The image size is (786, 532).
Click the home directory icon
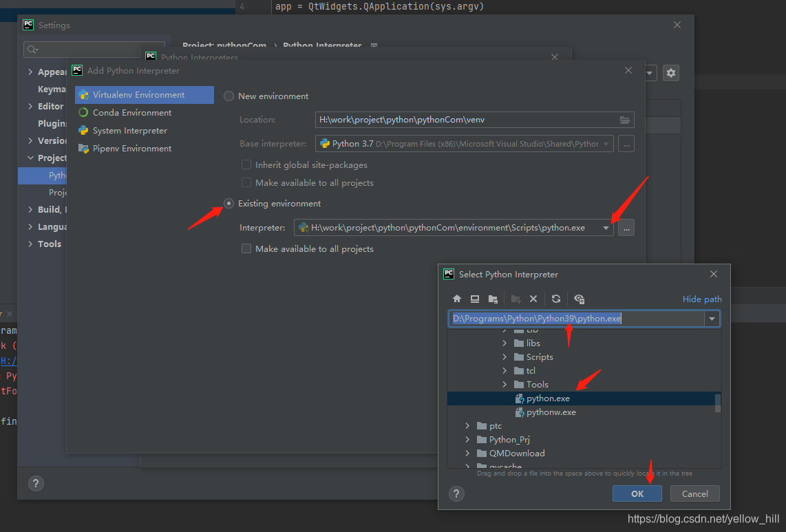tap(456, 299)
